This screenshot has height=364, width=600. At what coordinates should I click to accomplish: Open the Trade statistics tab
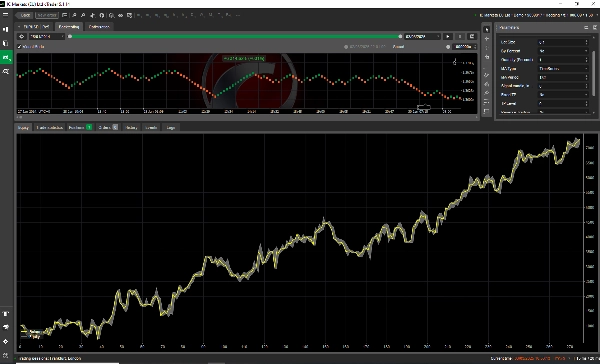(49, 127)
